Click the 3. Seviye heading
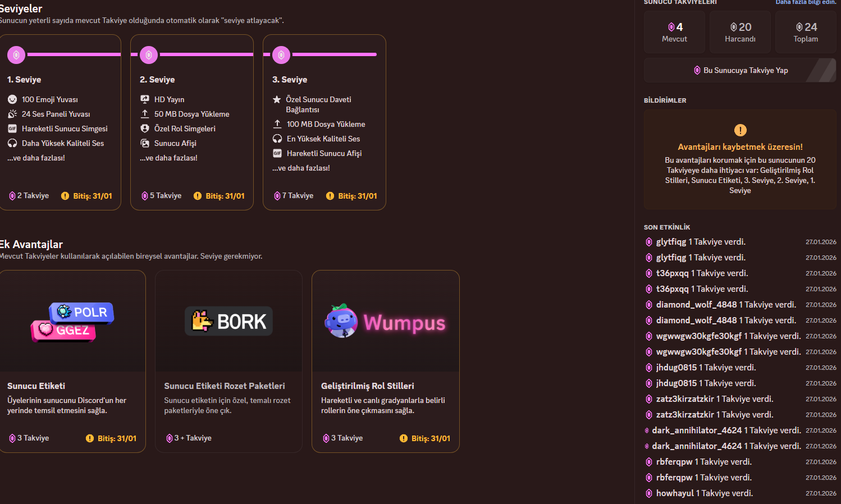 [x=290, y=80]
